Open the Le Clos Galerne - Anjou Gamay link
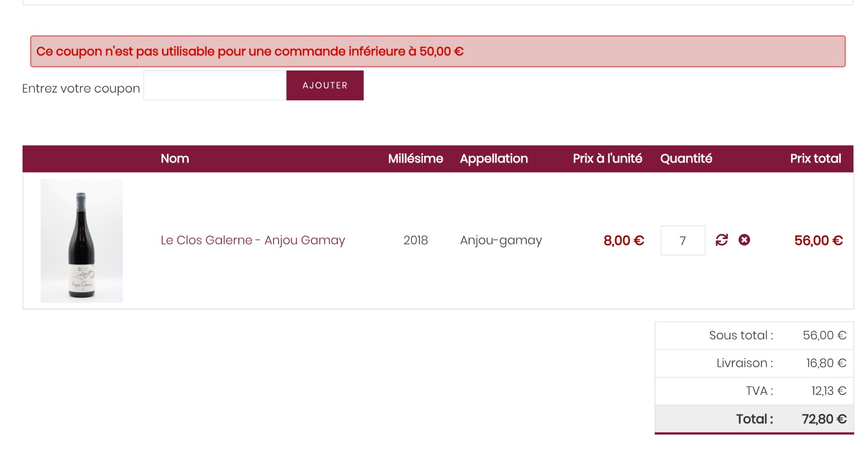The width and height of the screenshot is (868, 460). [x=253, y=240]
